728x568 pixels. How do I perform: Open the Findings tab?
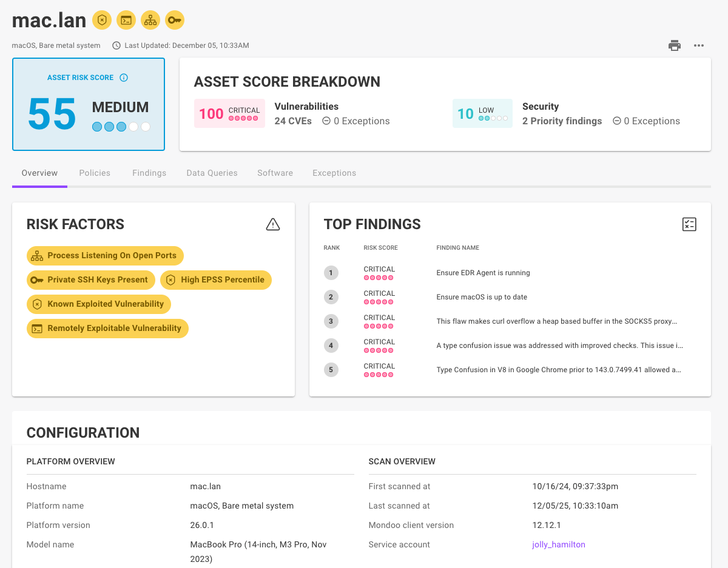click(x=149, y=173)
